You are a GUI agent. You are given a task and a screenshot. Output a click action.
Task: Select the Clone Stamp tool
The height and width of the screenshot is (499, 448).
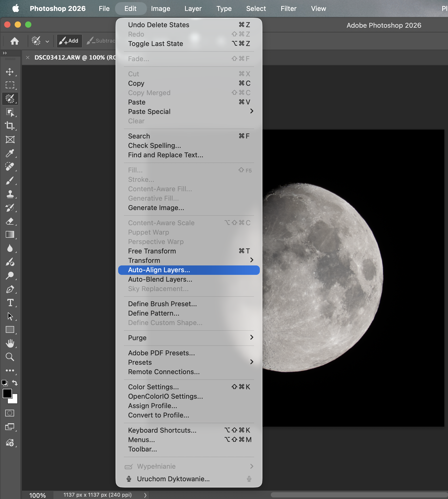[10, 194]
